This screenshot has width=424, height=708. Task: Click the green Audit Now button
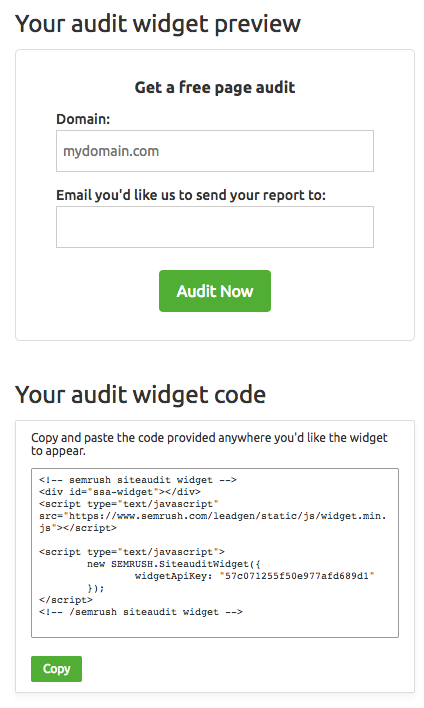[214, 291]
